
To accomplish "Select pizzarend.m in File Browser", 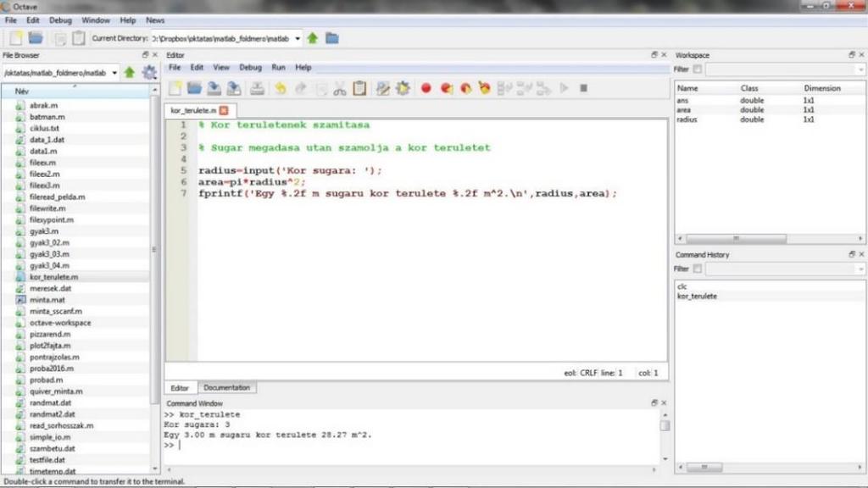I will click(50, 334).
